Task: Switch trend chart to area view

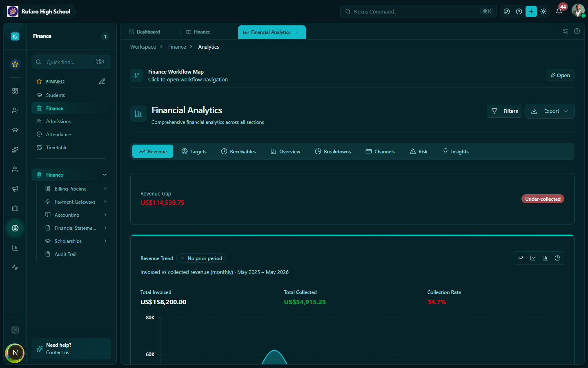Action: [521, 258]
